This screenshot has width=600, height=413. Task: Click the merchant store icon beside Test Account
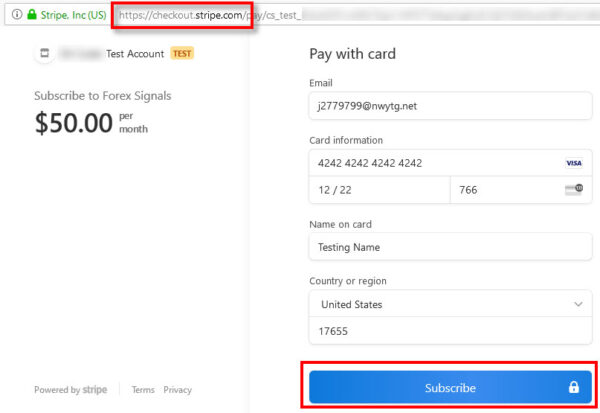[x=45, y=53]
